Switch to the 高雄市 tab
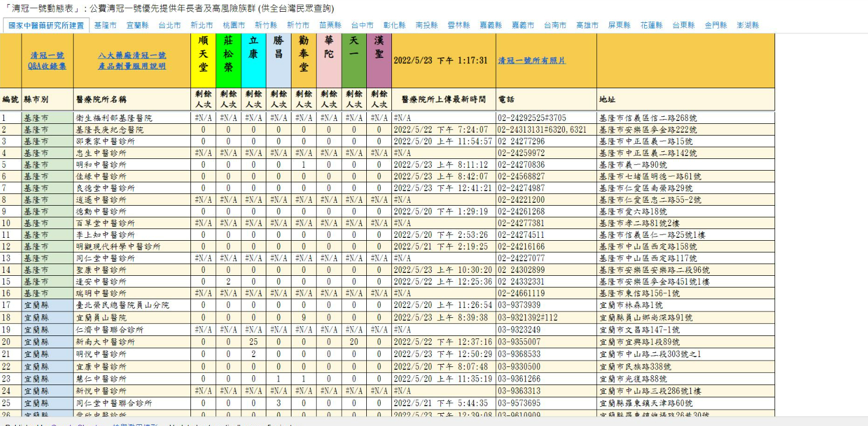Image resolution: width=868 pixels, height=426 pixels. [x=587, y=26]
